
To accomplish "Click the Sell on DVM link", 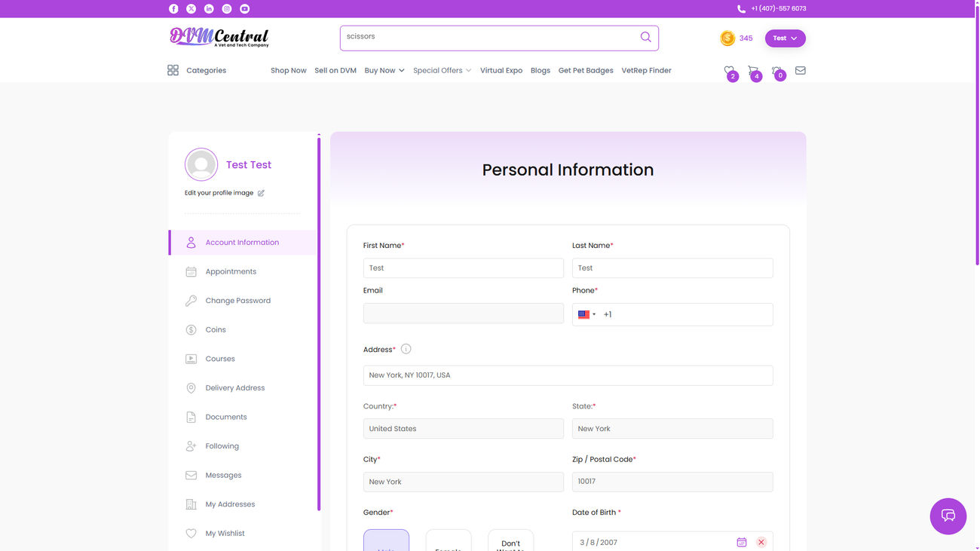I will click(335, 71).
